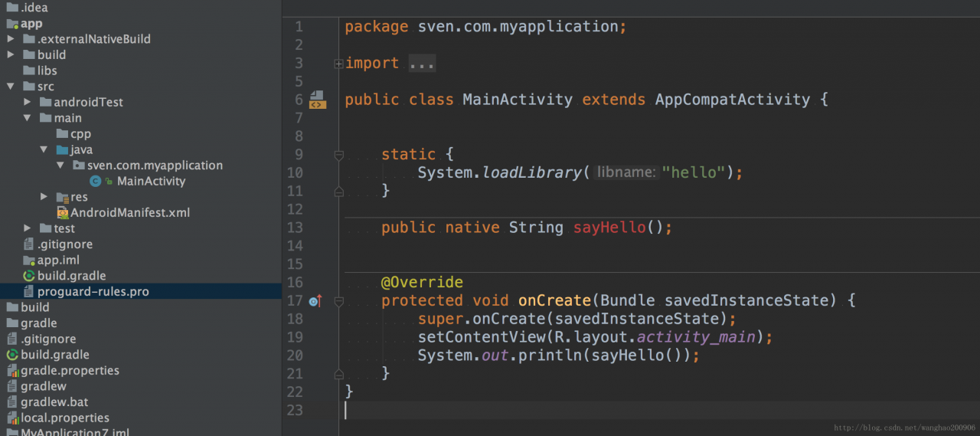Click the folded import ellipsis placeholder
Screen dimensions: 980x436
(x=422, y=64)
